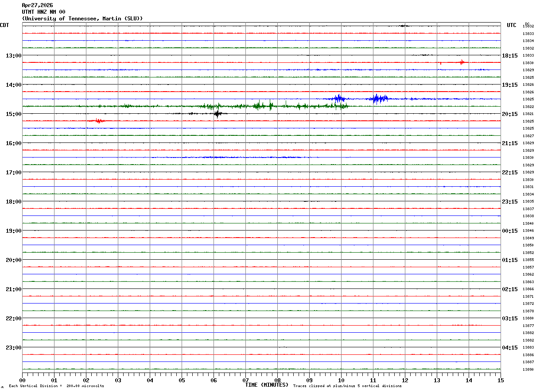Select the 16:00 CDT hour label
The height and width of the screenshot is (392, 536).
(13, 143)
